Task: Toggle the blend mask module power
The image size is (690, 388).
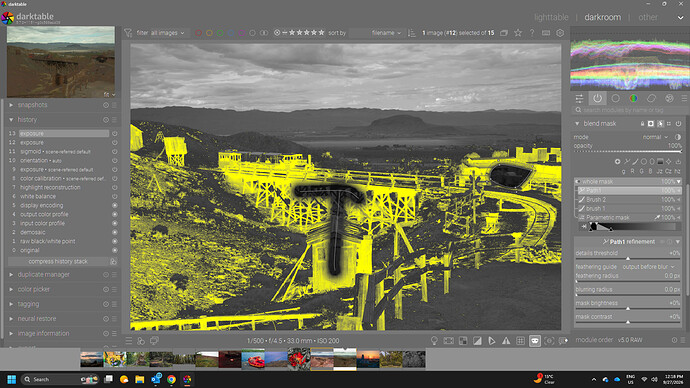Action: click(x=678, y=124)
